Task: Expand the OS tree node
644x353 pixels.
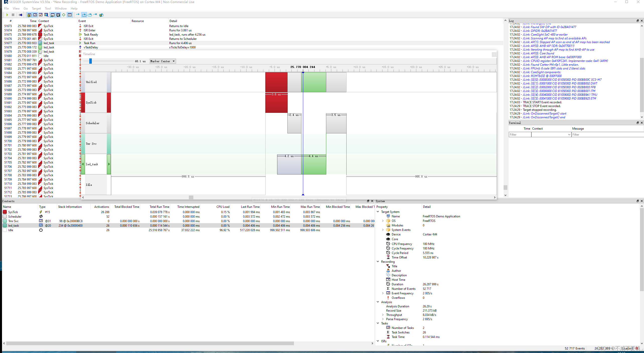Action: click(x=383, y=221)
